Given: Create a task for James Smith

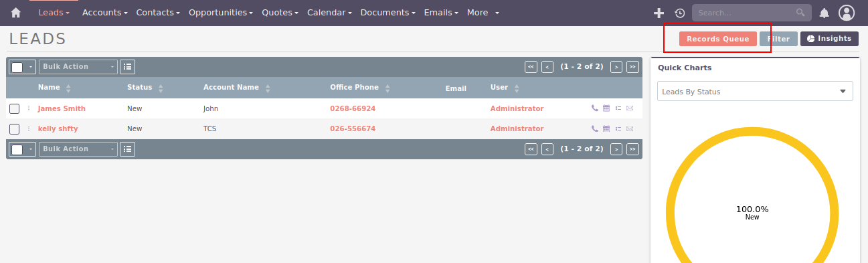Looking at the screenshot, I should click(618, 108).
